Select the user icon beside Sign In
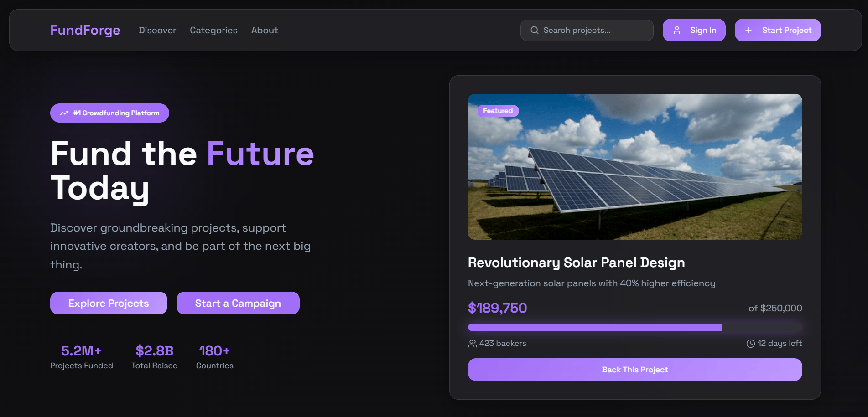The image size is (868, 417). pos(676,30)
